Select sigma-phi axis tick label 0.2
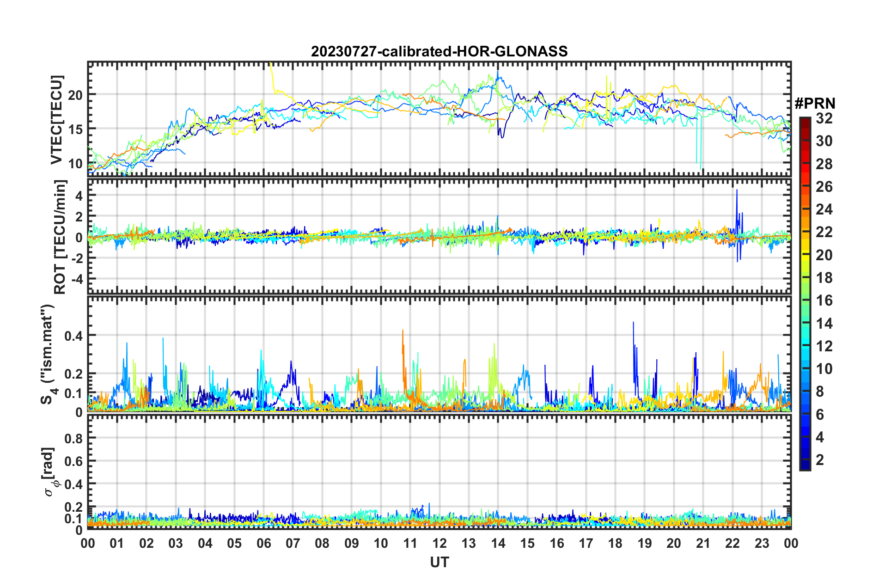 click(74, 508)
